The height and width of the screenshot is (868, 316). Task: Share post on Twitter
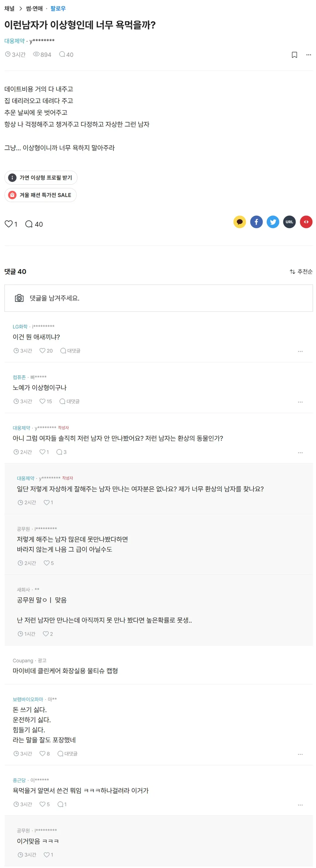tap(273, 222)
